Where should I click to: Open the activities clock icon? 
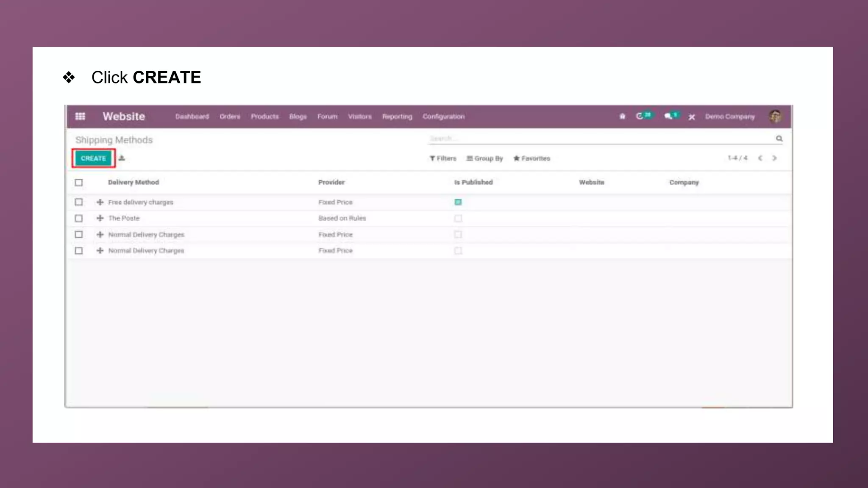[x=640, y=116]
